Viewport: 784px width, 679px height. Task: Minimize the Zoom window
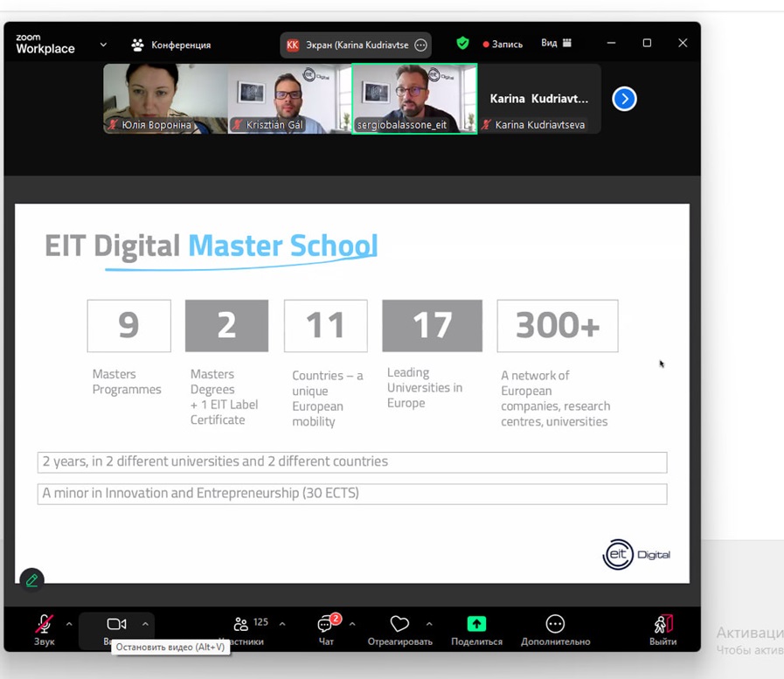611,43
